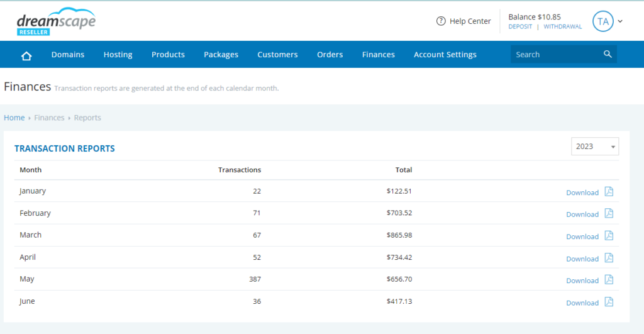The height and width of the screenshot is (334, 644).
Task: Expand the 2023 year dropdown
Action: (x=595, y=147)
